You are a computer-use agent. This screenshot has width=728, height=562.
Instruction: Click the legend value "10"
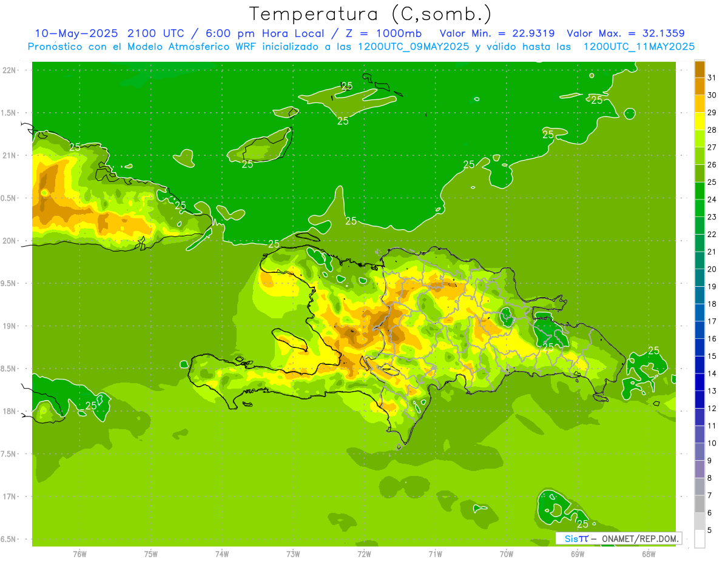pyautogui.click(x=712, y=443)
